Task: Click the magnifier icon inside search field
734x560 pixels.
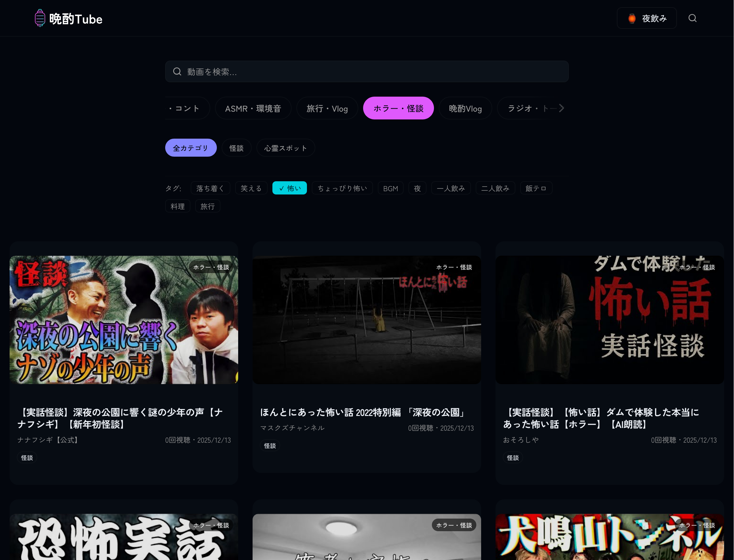Action: pyautogui.click(x=177, y=72)
